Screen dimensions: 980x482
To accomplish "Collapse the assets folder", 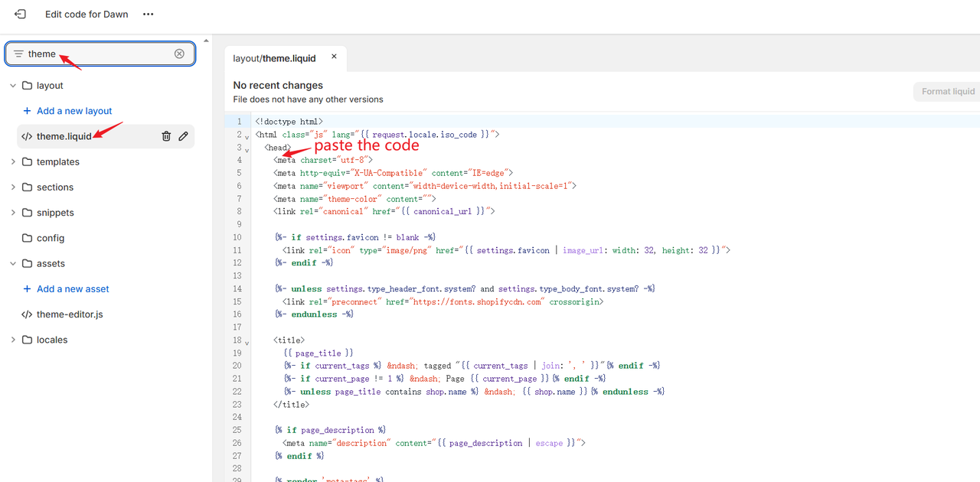I will coord(13,263).
